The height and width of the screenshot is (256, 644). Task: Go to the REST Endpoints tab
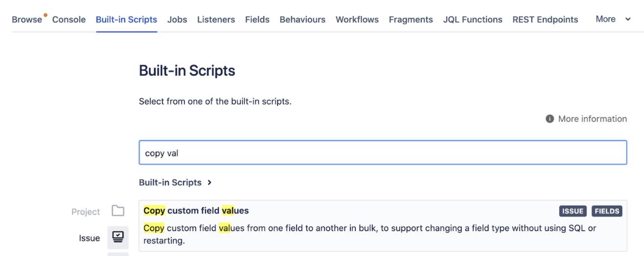[545, 20]
